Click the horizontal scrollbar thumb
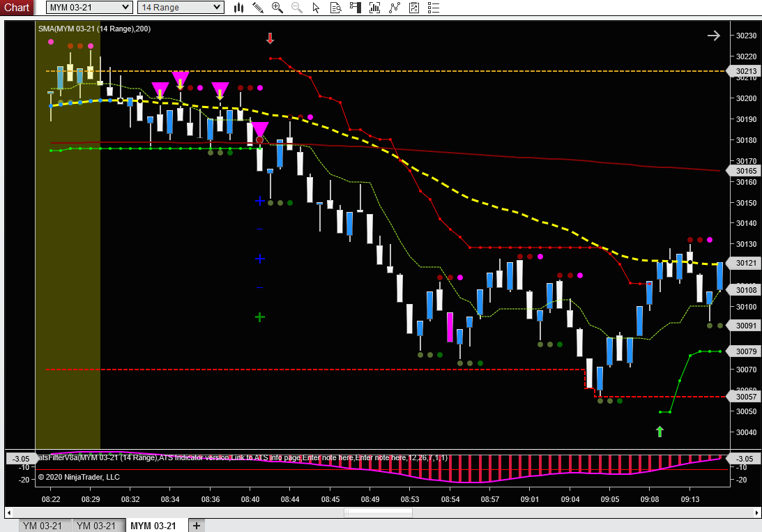Viewport: 762px width, 532px height. coord(379,512)
